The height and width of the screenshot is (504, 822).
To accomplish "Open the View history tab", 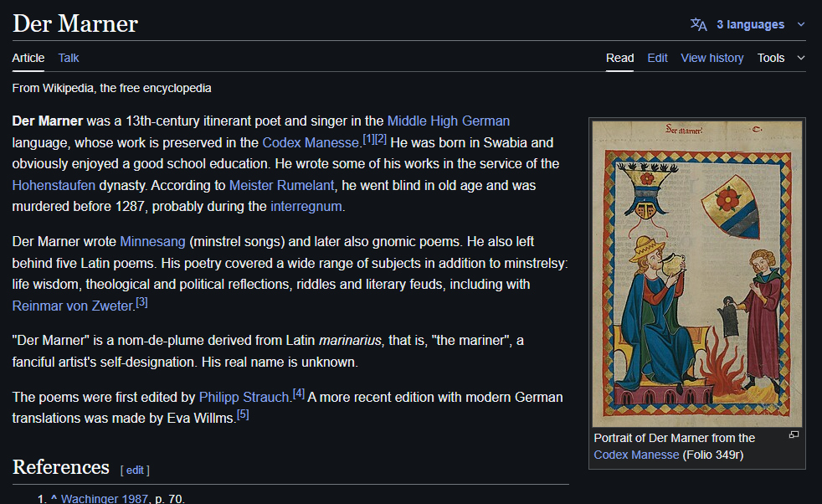I will 712,58.
